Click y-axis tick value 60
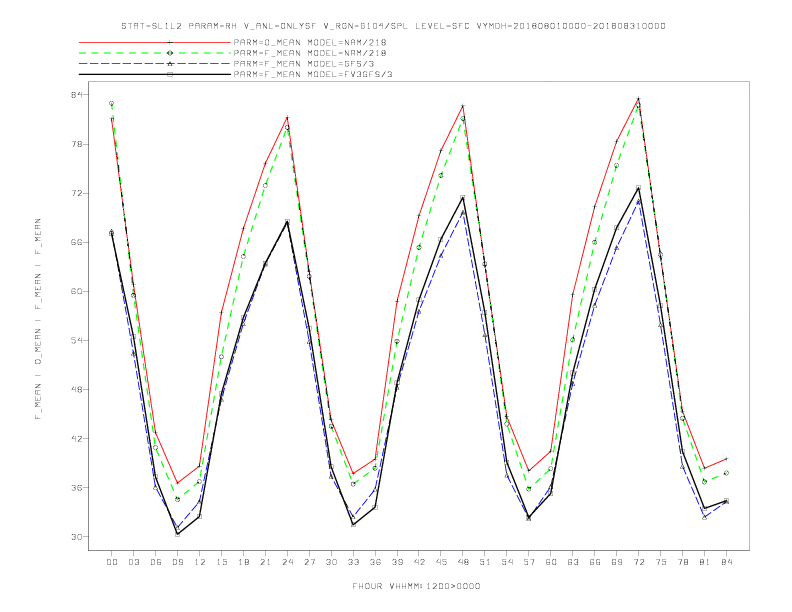The image size is (792, 612). (x=77, y=291)
